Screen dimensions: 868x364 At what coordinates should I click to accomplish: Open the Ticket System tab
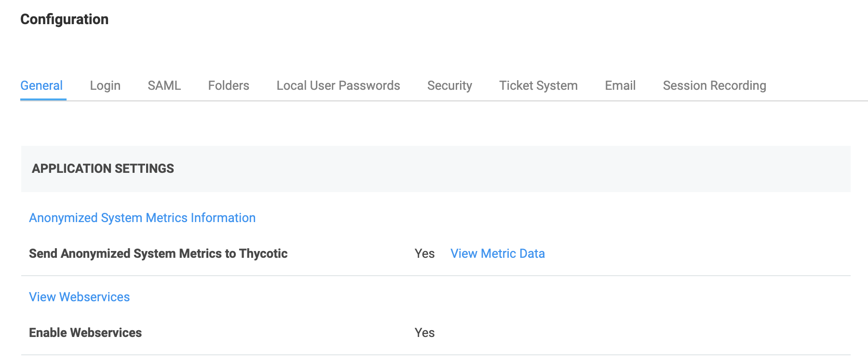(538, 85)
